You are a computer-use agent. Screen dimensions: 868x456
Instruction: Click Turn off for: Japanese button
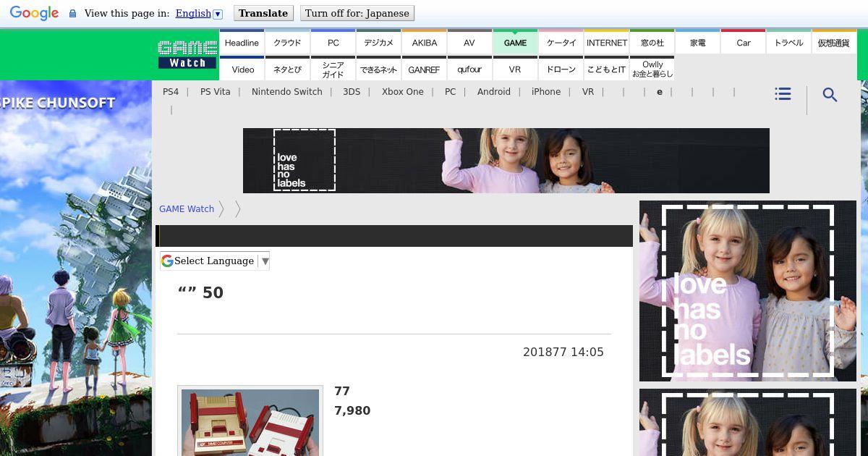[357, 13]
